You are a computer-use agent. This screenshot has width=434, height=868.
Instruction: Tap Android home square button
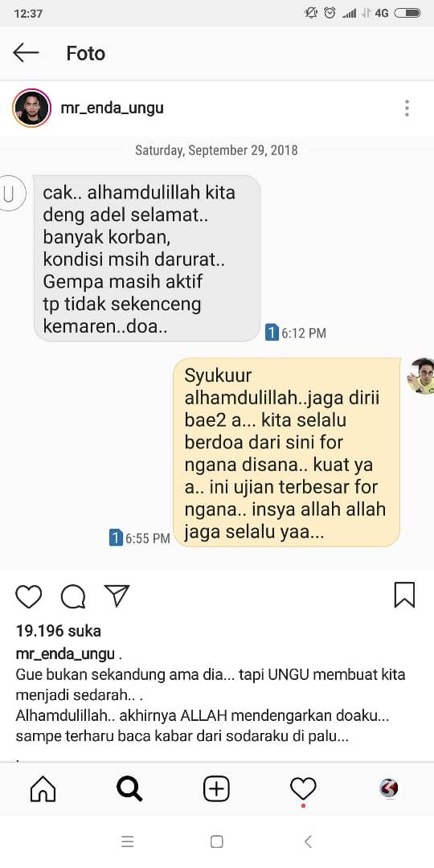pyautogui.click(x=217, y=842)
